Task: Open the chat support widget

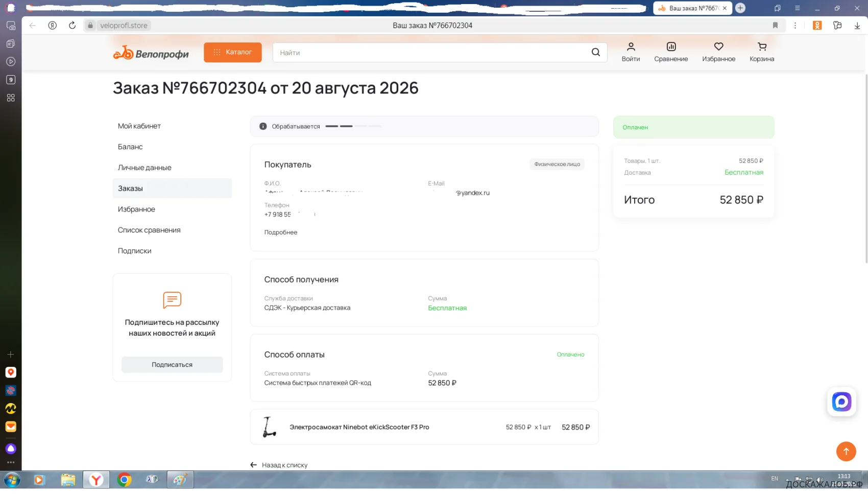Action: point(841,402)
